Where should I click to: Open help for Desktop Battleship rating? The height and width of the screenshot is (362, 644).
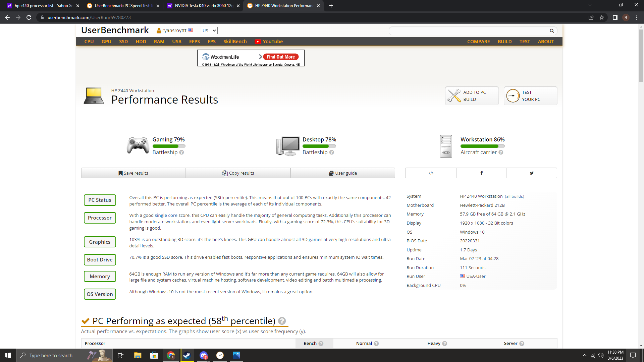pyautogui.click(x=331, y=153)
